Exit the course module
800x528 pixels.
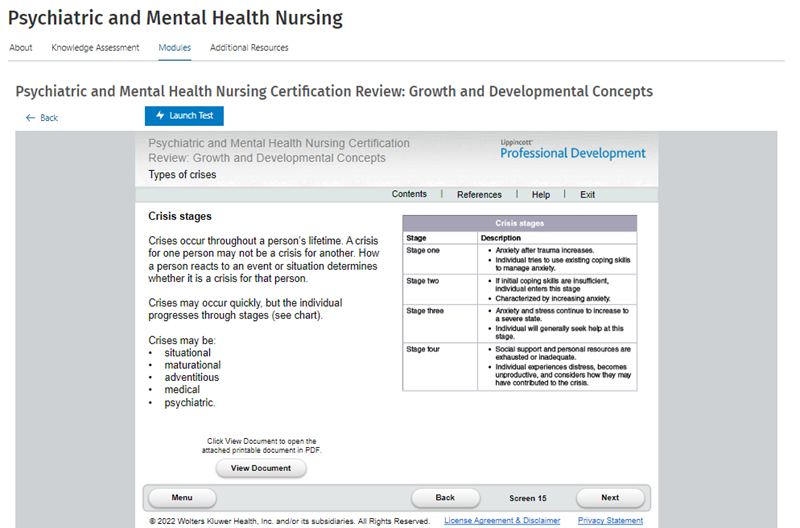tap(587, 195)
